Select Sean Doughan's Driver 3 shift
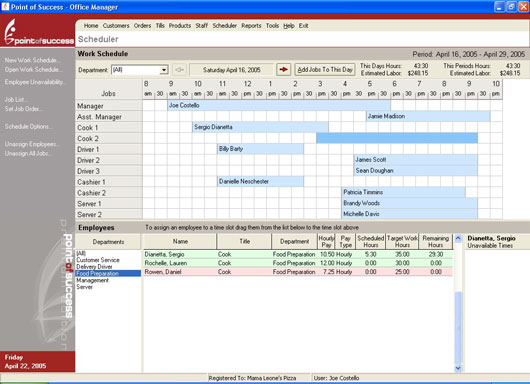 (x=416, y=170)
